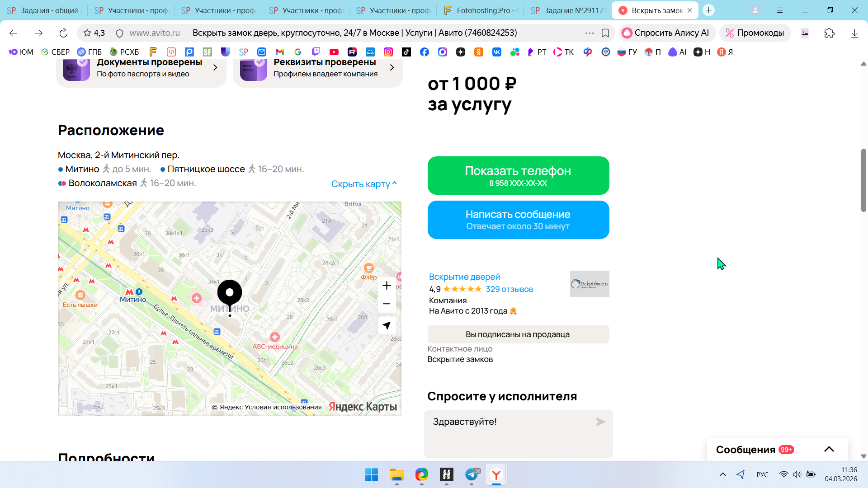This screenshot has height=488, width=868.
Task: Click Показать телефон green button
Action: [x=518, y=175]
